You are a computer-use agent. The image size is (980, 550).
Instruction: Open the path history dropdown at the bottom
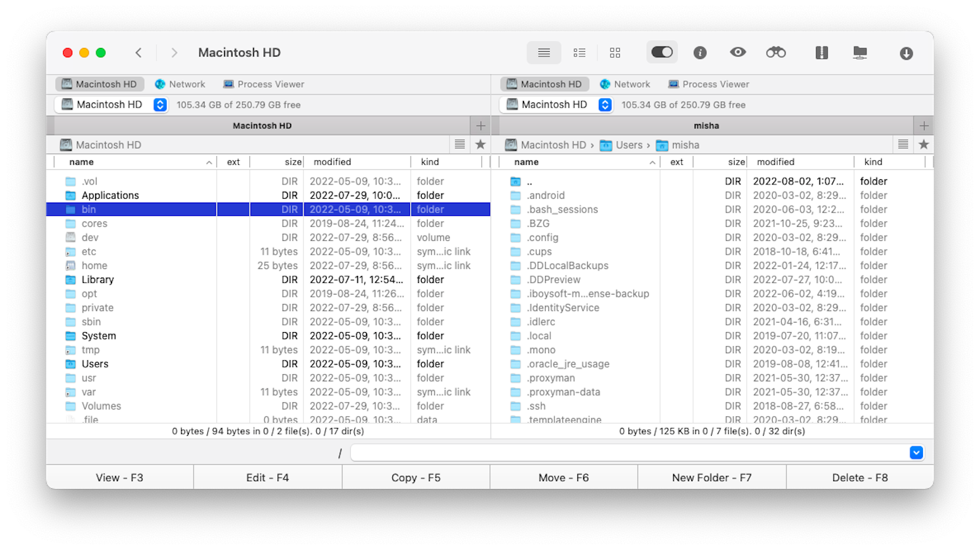[916, 452]
